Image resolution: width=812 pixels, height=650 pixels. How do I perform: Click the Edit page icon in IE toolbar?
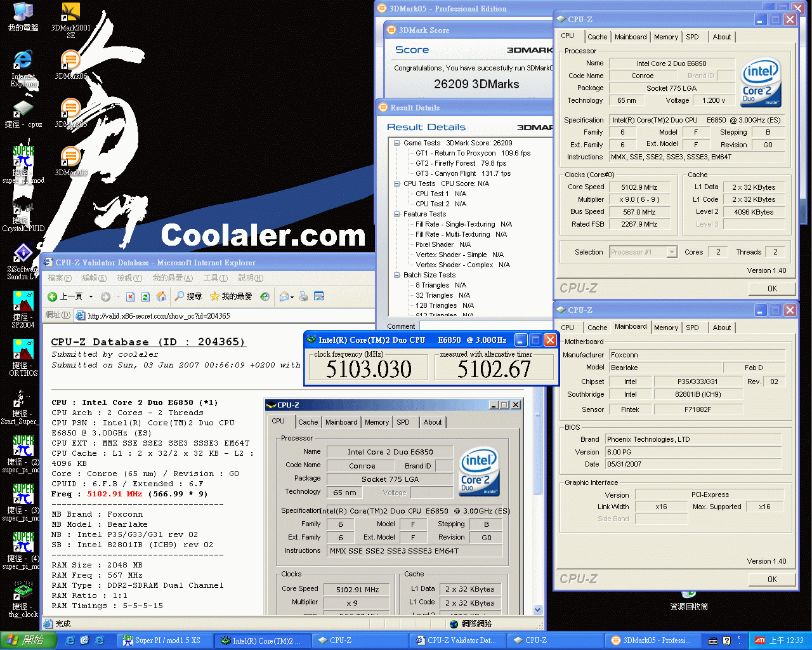pyautogui.click(x=319, y=296)
